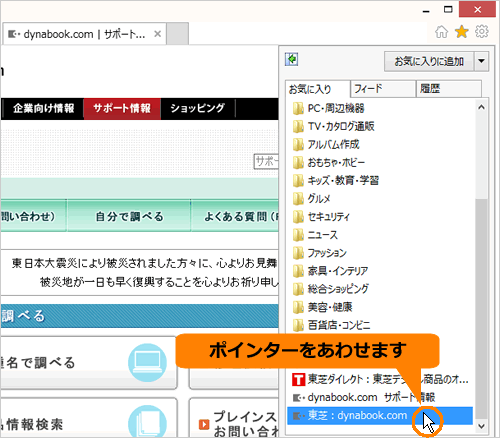Switch to the 履歴 tab
The image size is (500, 438).
click(x=449, y=89)
